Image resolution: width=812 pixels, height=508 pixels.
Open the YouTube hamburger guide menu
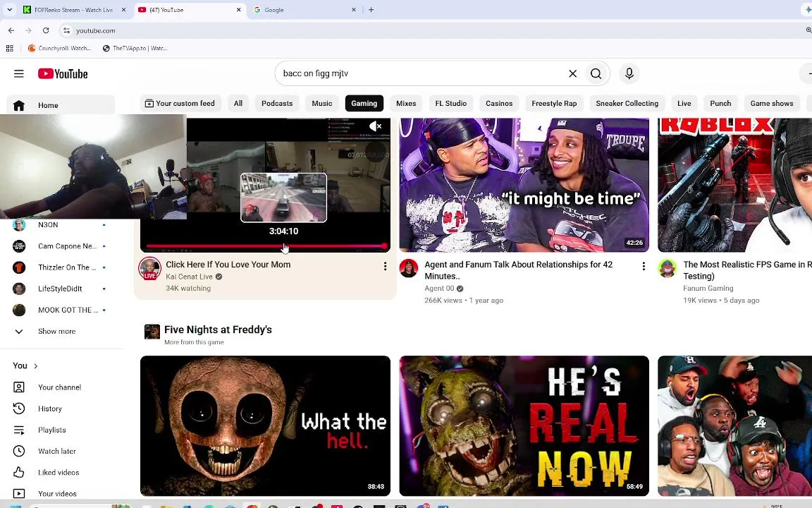click(18, 73)
